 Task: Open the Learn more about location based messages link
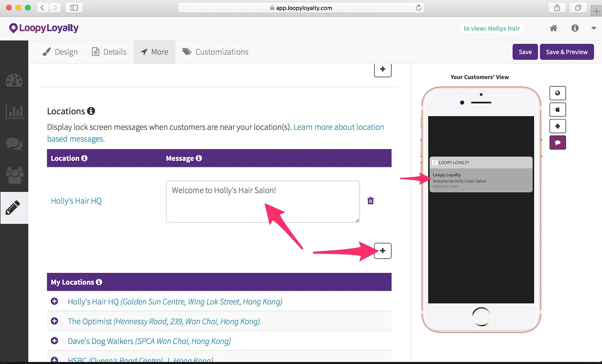(x=215, y=133)
